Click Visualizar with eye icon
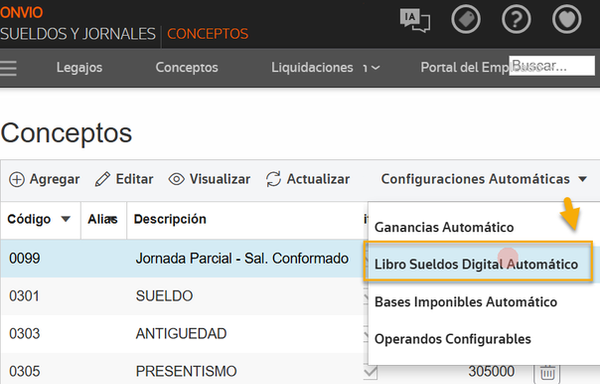Image resolution: width=600 pixels, height=384 pixels. pos(209,179)
